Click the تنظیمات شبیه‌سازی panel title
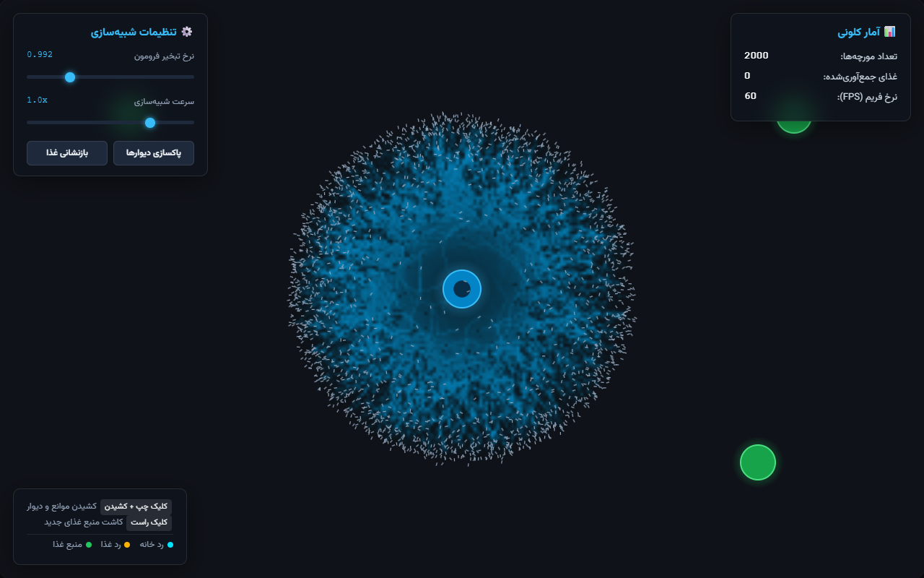Viewport: 924px width, 578px height. (134, 32)
